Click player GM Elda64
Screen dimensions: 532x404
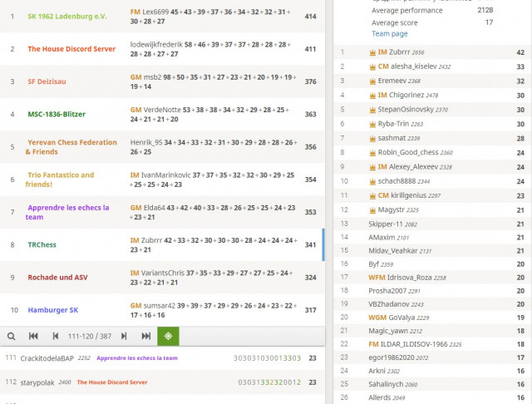(x=148, y=208)
